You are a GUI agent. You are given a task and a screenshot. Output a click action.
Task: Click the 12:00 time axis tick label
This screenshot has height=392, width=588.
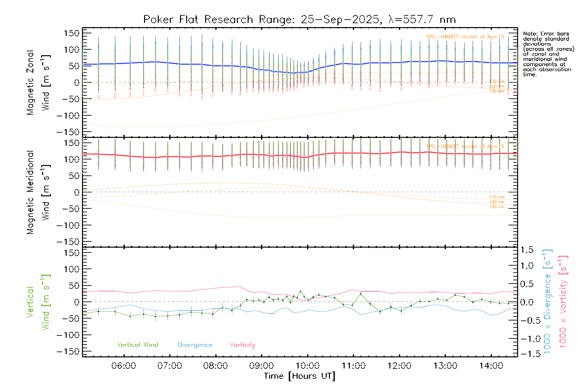click(399, 366)
